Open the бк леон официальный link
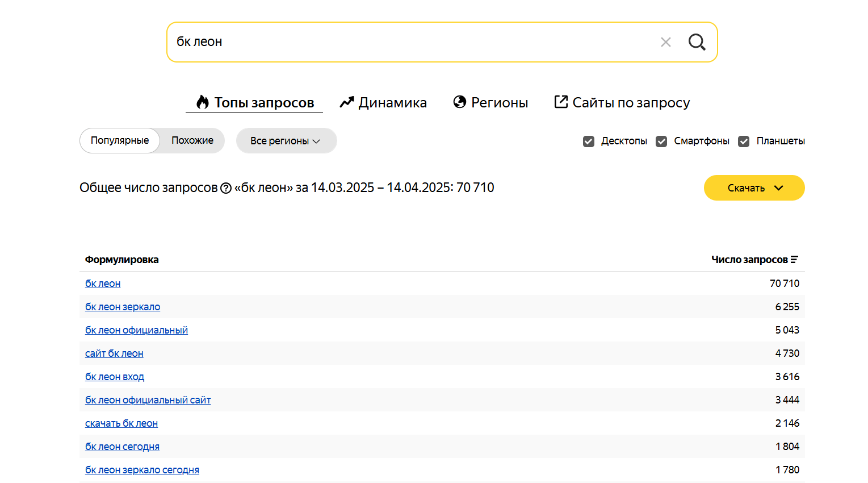Screen dimensions: 868x483 (x=136, y=330)
